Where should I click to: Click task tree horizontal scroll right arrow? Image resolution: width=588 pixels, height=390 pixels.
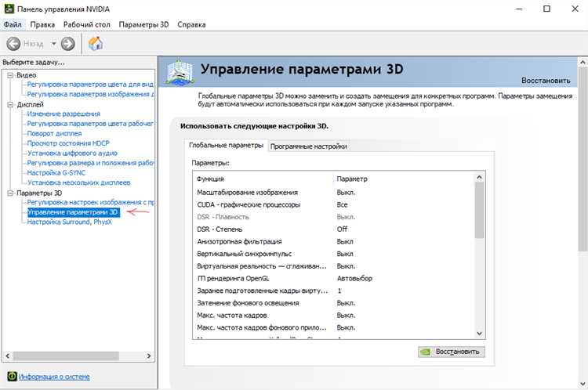[x=149, y=356]
